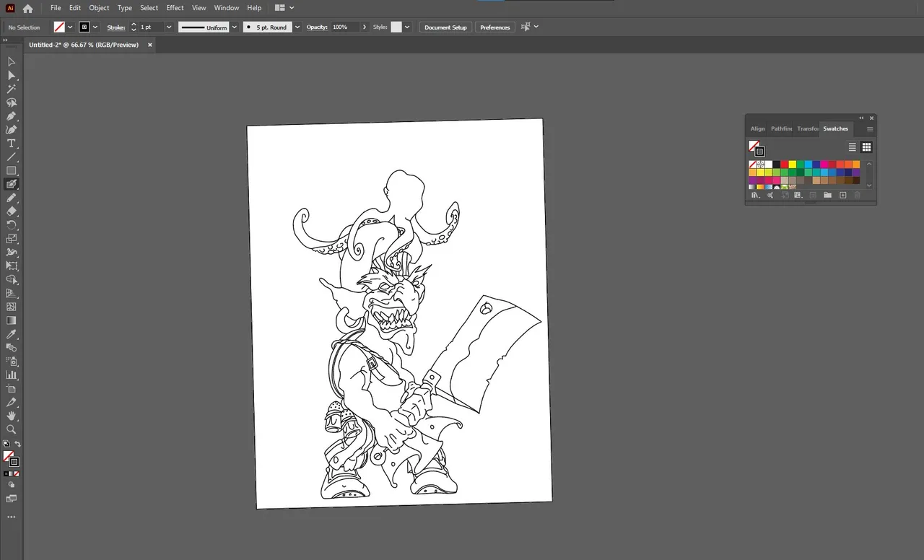Open the graphic Style dropdown

pos(407,27)
